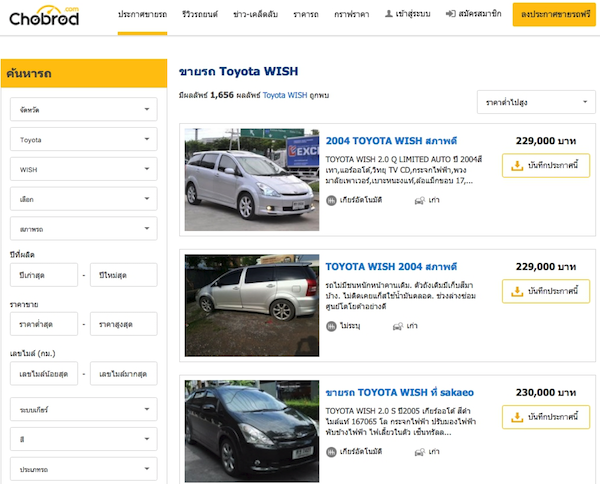Click the ปีเก่าสุด year field
This screenshot has height=484, width=600.
pos(44,275)
